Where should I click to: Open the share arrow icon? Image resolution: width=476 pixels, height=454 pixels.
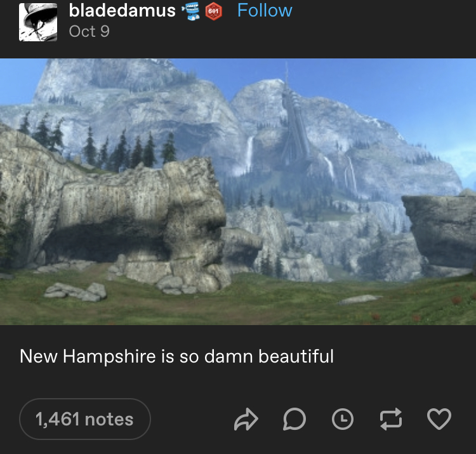246,419
